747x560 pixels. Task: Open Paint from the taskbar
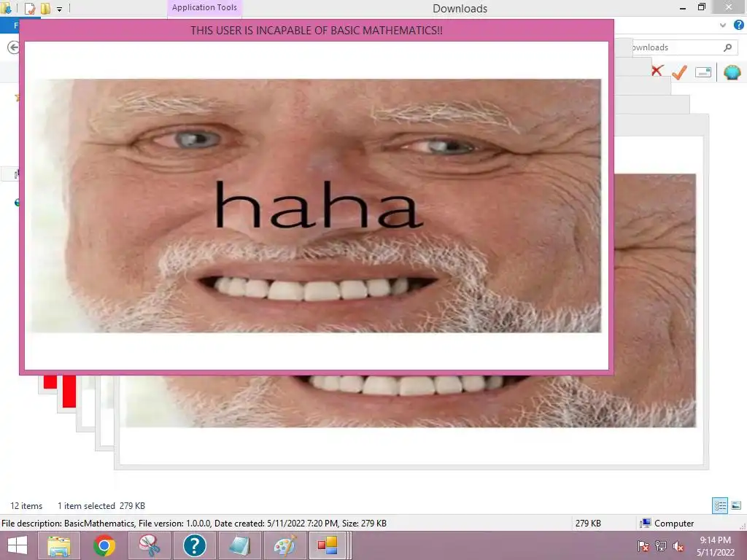point(285,545)
